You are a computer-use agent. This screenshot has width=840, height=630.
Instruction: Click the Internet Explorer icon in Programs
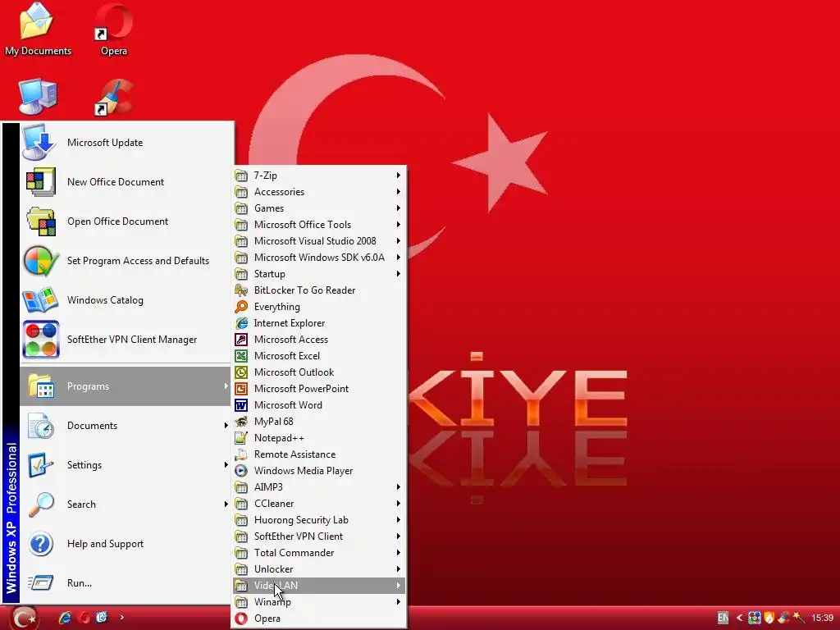coord(242,323)
